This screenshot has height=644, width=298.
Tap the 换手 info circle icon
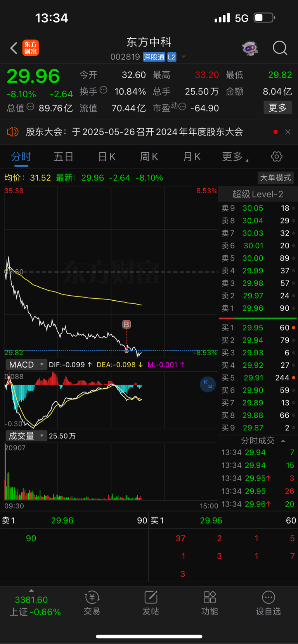coord(104,90)
